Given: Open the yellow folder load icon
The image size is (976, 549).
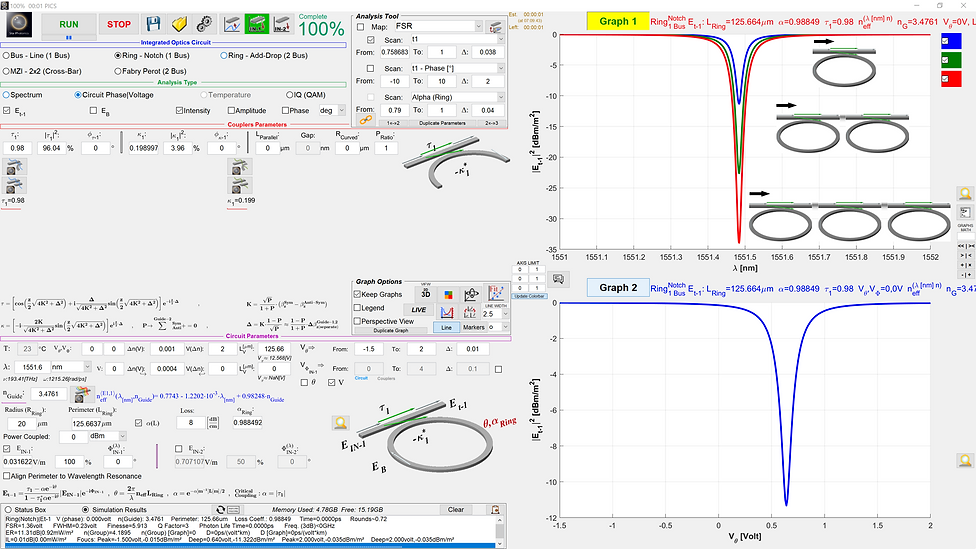Looking at the screenshot, I should pyautogui.click(x=179, y=24).
